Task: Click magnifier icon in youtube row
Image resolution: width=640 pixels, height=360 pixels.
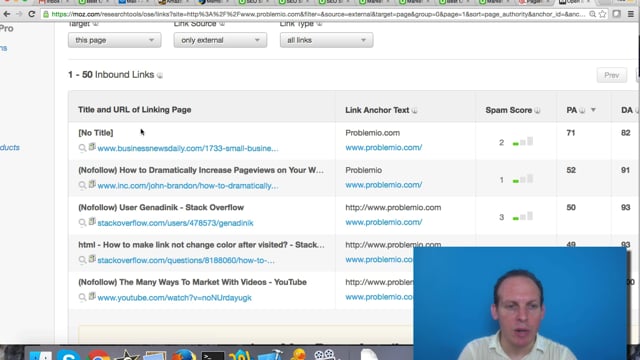Action: click(82, 298)
